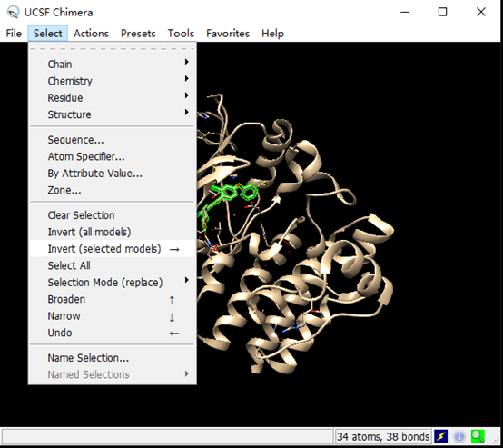Click the UCSF Chimera title bar logo
Image resolution: width=503 pixels, height=448 pixels.
13,12
